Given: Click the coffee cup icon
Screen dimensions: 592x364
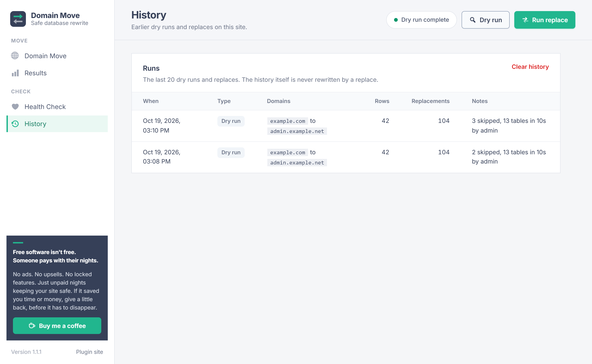Looking at the screenshot, I should pyautogui.click(x=32, y=325).
